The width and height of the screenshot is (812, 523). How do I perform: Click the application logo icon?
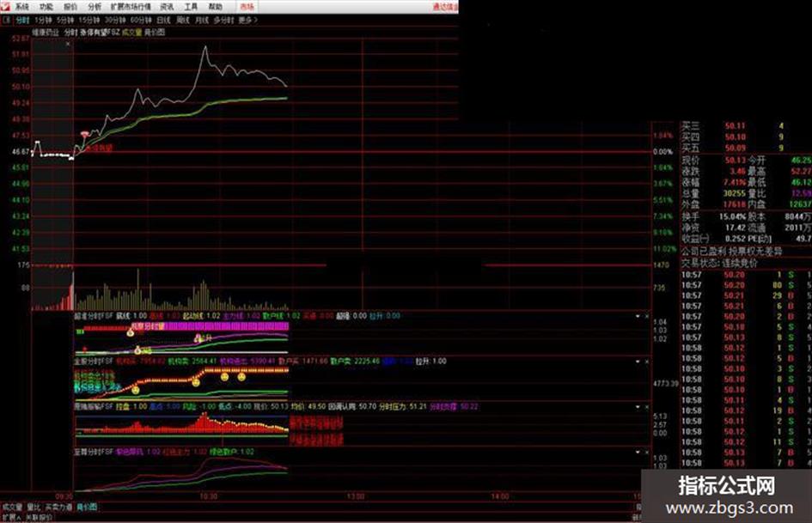(5, 6)
